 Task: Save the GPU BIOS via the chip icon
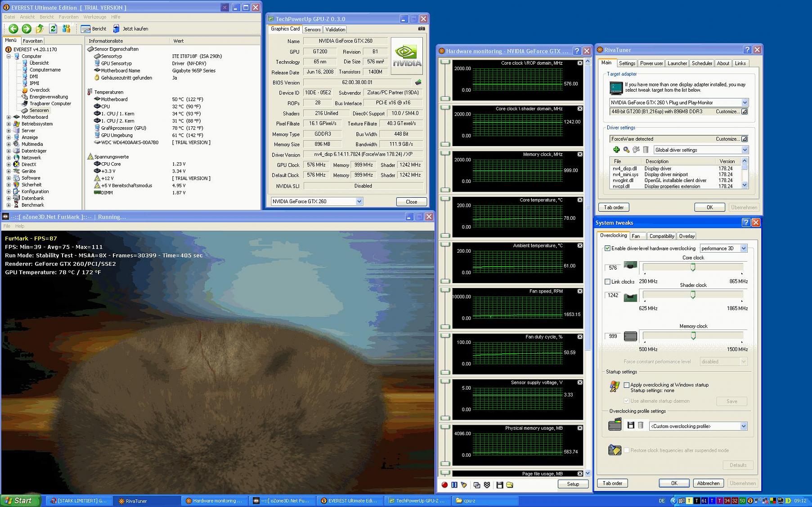coord(418,82)
